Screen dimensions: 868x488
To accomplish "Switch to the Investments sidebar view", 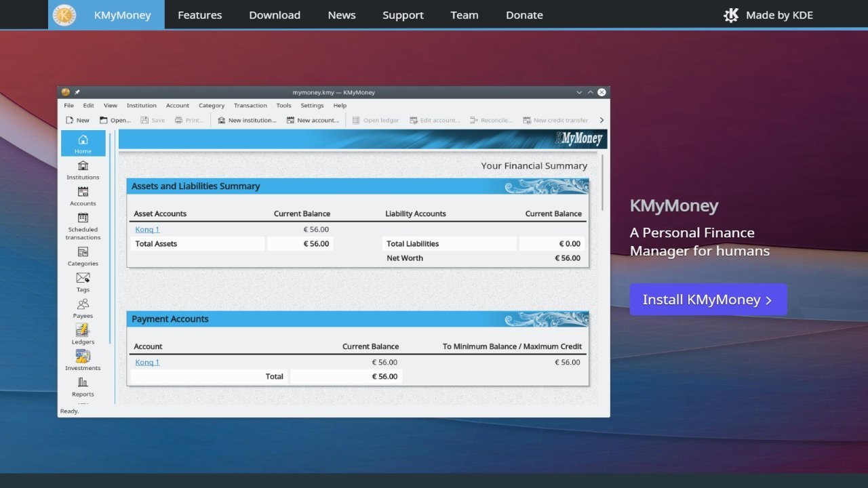I will pos(83,361).
